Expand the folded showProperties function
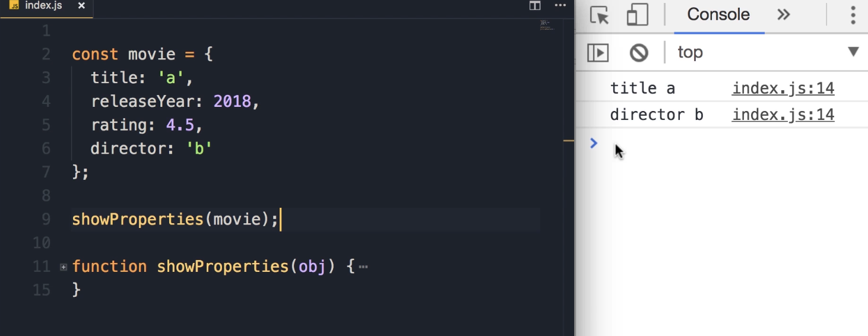The height and width of the screenshot is (336, 868). 64,267
